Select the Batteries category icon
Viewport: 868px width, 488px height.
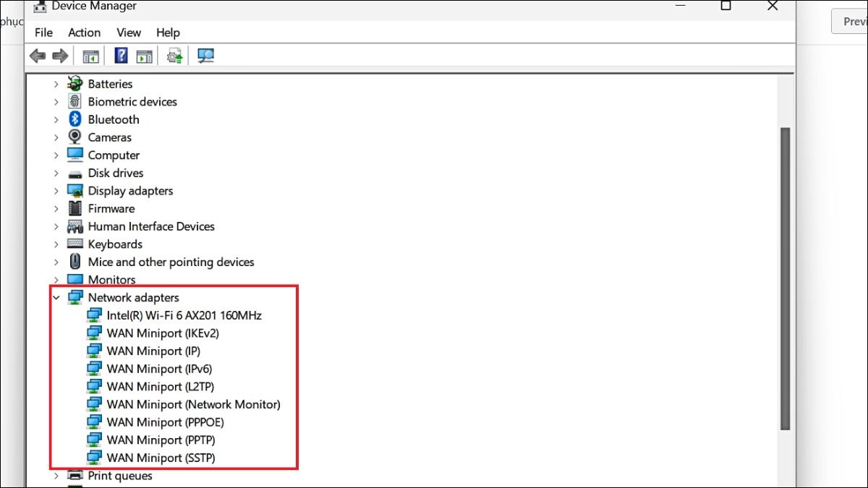75,84
